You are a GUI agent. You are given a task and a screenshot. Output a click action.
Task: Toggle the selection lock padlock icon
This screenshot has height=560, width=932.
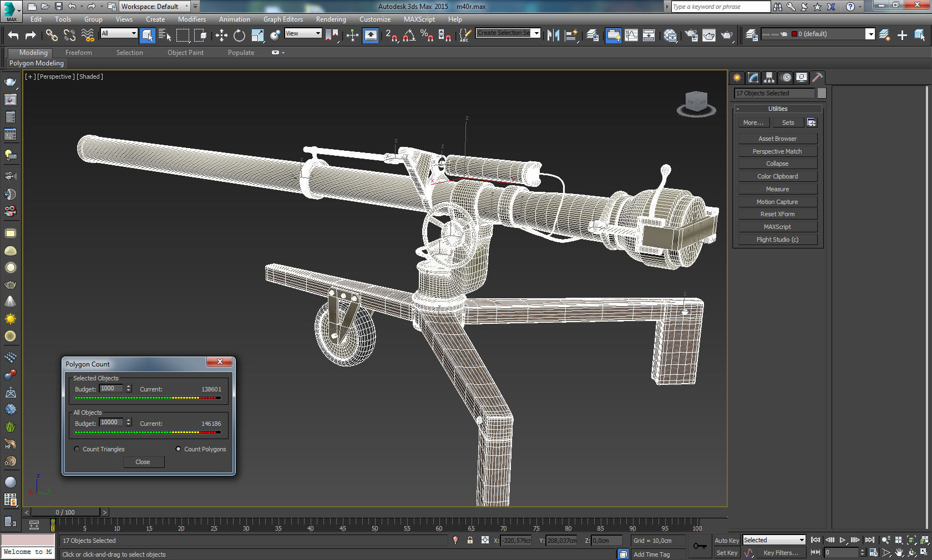(x=470, y=540)
